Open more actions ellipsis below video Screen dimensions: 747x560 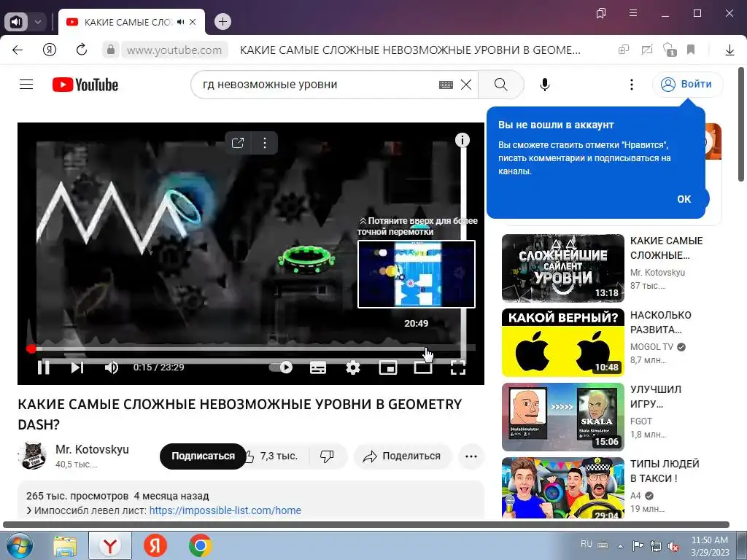tap(471, 456)
